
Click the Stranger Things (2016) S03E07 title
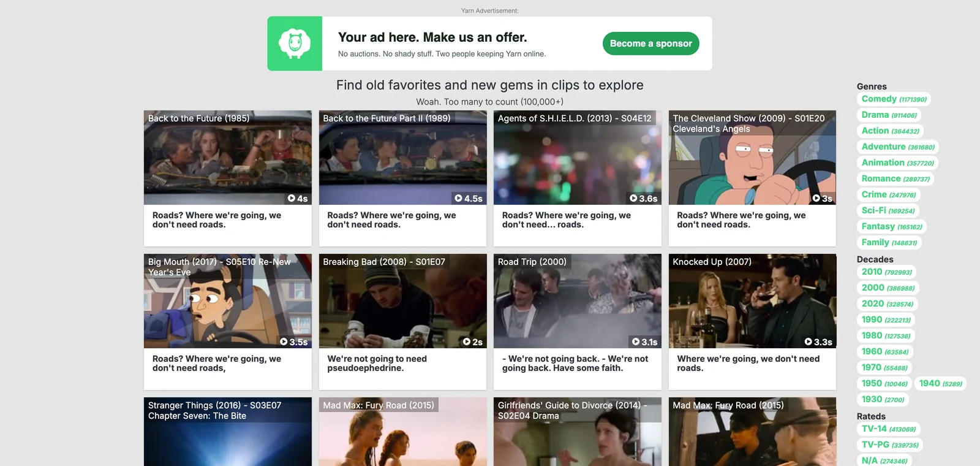tap(214, 410)
